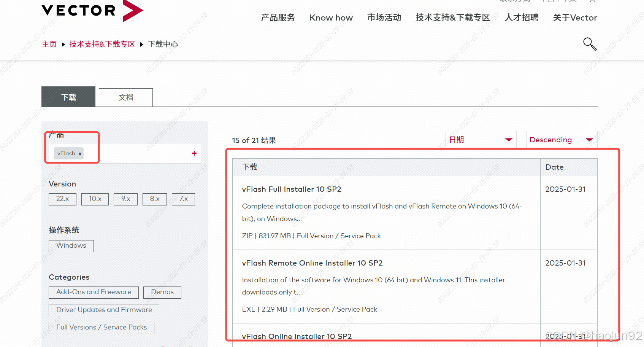Toggle Demos category filter

click(162, 292)
